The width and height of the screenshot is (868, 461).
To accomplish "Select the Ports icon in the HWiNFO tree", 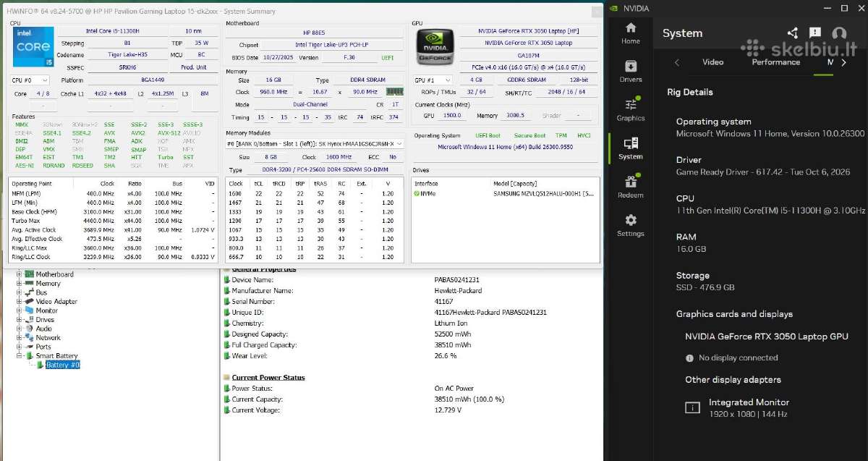I will point(30,347).
